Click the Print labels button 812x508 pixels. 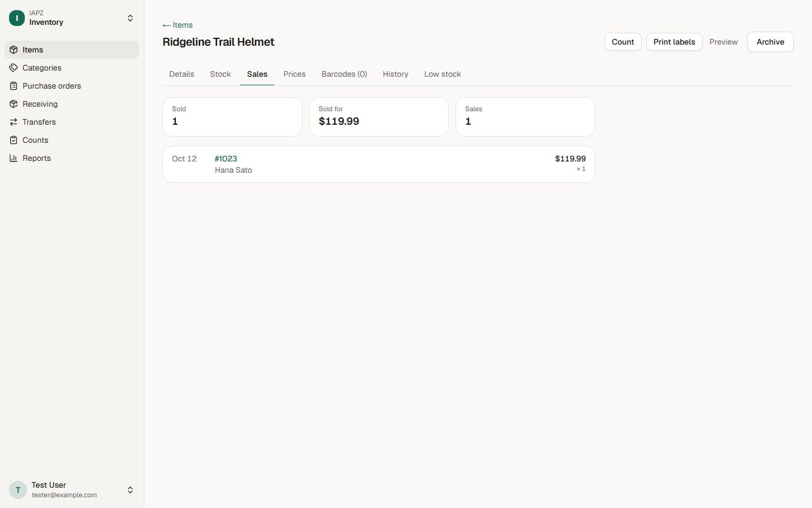[x=674, y=42]
